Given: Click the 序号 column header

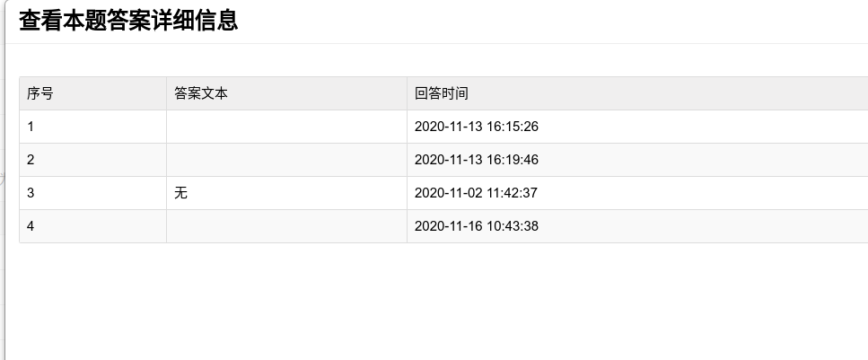Looking at the screenshot, I should [40, 93].
